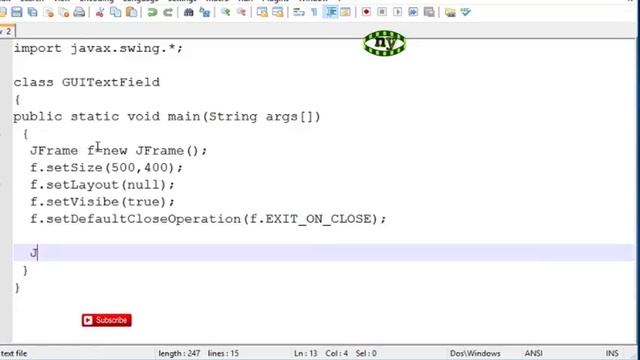
Task: Save the current file with the floppy icon
Action: click(17, 12)
